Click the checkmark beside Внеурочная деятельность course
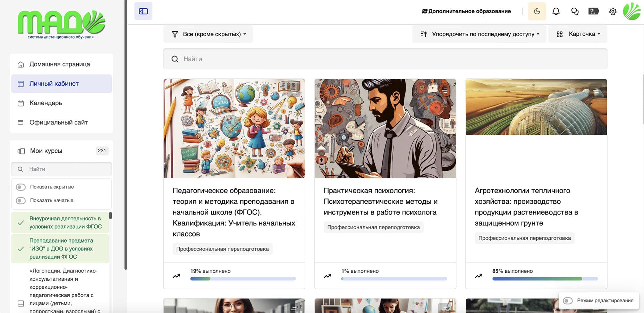This screenshot has height=313, width=644. pyautogui.click(x=21, y=222)
